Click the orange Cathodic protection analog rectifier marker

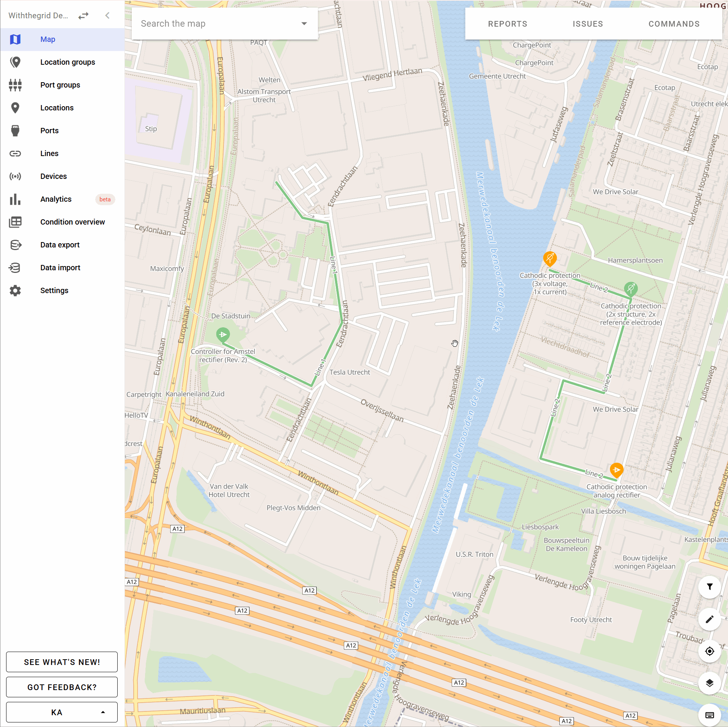(x=616, y=470)
